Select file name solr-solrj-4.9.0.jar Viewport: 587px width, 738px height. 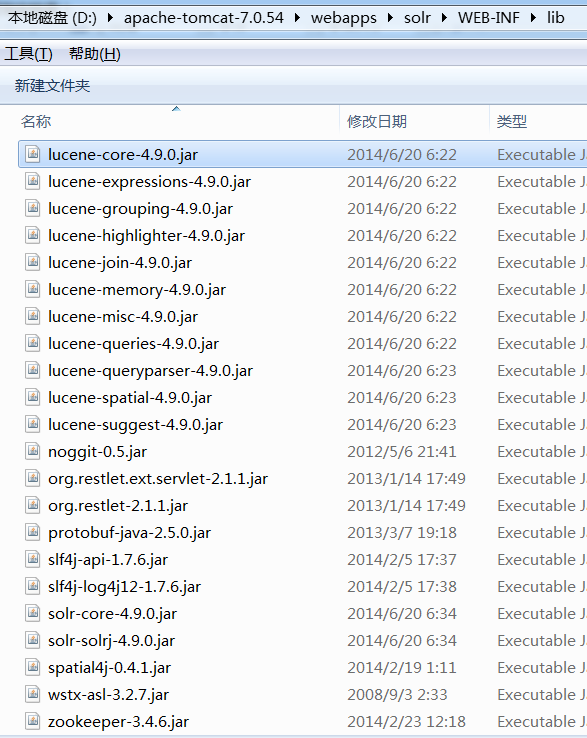pyautogui.click(x=112, y=641)
